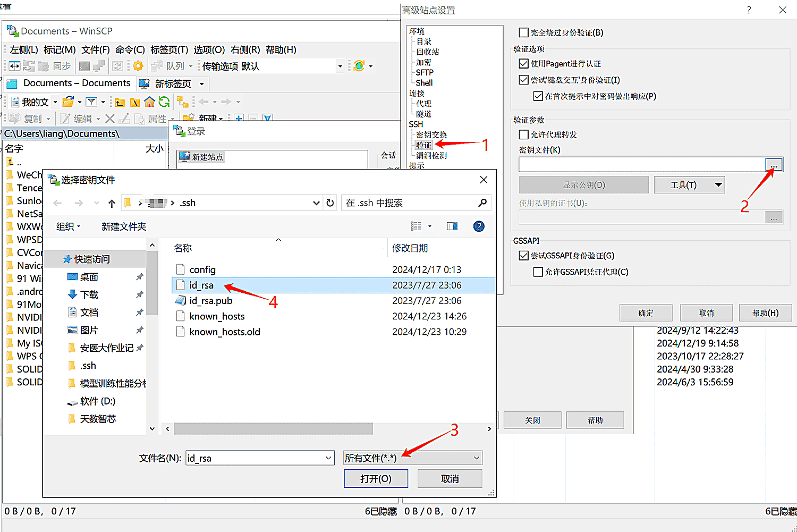Image resolution: width=797 pixels, height=532 pixels.
Task: Click the refresh button next to the .ssh path
Action: pos(330,202)
